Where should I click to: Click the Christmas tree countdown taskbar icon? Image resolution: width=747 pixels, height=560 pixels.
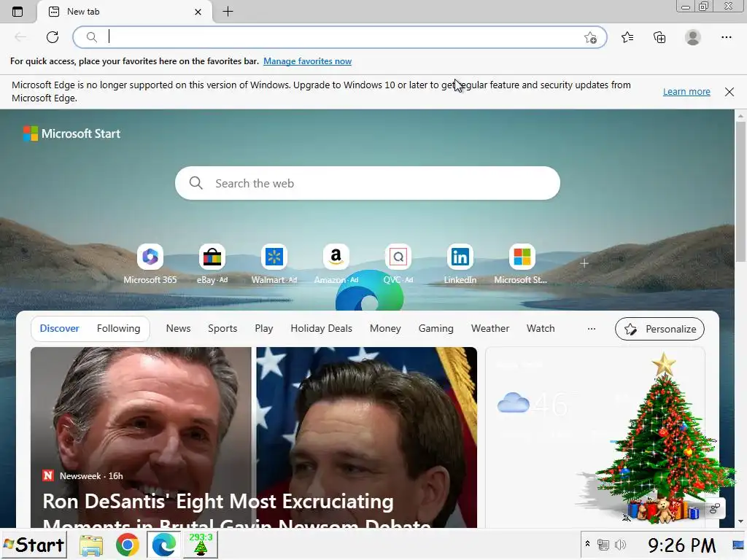pos(201,545)
